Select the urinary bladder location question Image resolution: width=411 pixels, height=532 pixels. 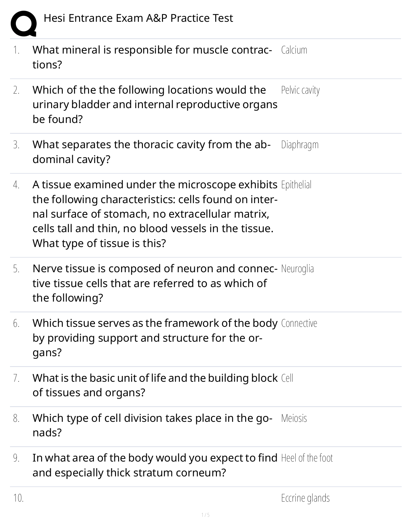155,104
